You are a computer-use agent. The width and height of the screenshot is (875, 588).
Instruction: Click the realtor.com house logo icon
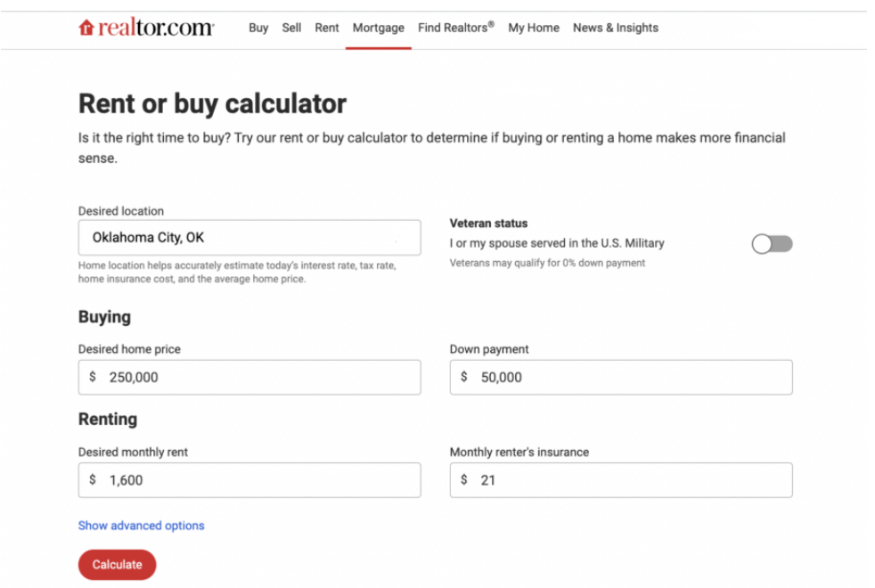pos(86,28)
